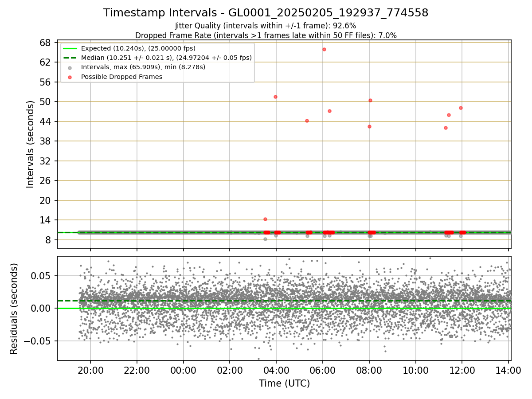This screenshot has height=399, width=532.
Task: Click the 'Time (UTC)' x-axis label
Action: click(x=284, y=383)
